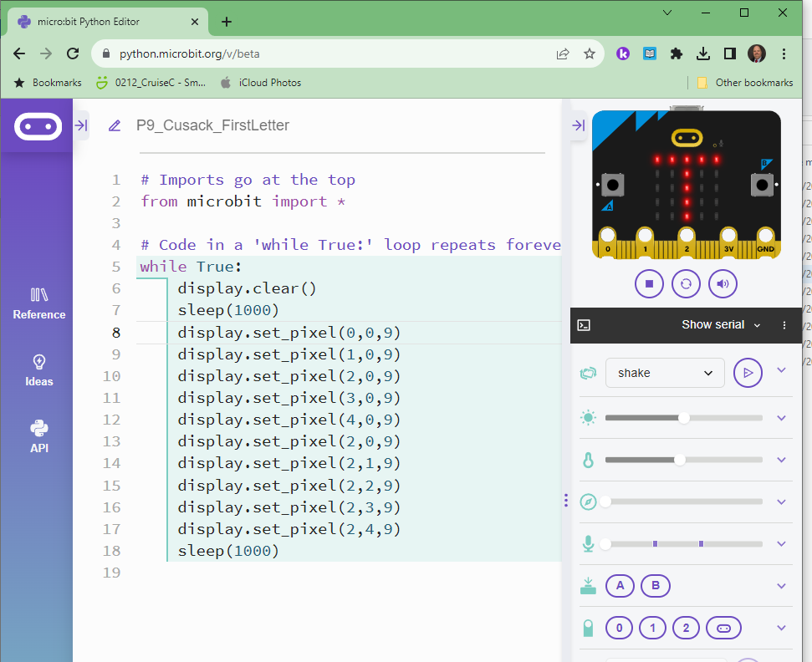Image resolution: width=812 pixels, height=662 pixels.
Task: Open the shake gesture dropdown
Action: 665,373
